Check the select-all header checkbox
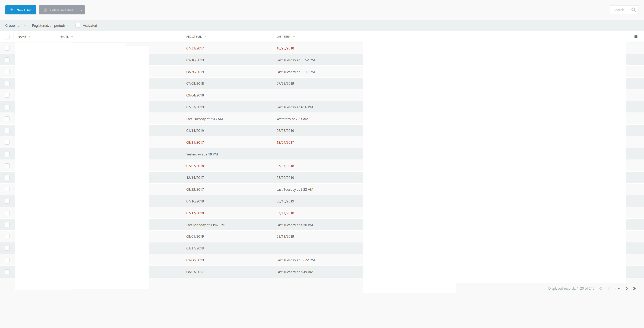 (7, 37)
